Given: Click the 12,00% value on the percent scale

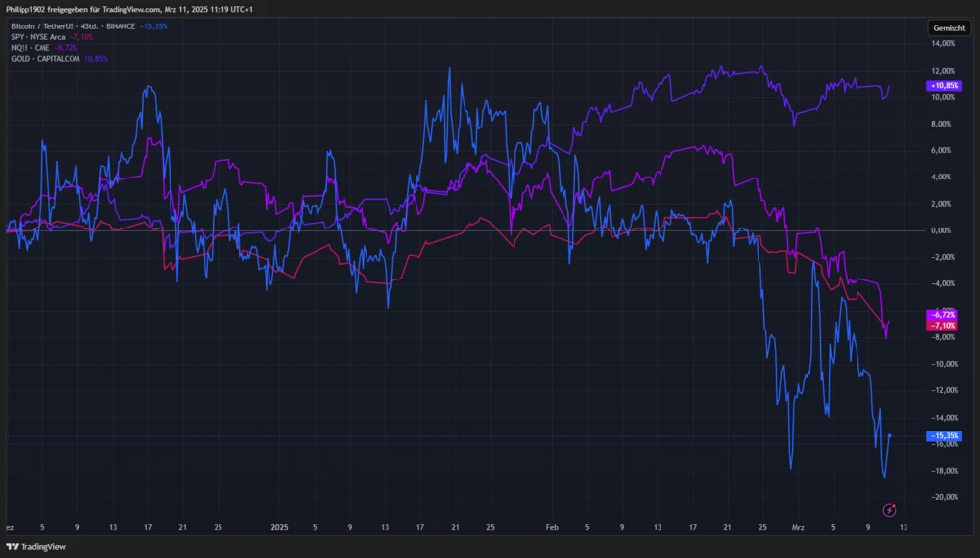Looking at the screenshot, I should pos(943,71).
